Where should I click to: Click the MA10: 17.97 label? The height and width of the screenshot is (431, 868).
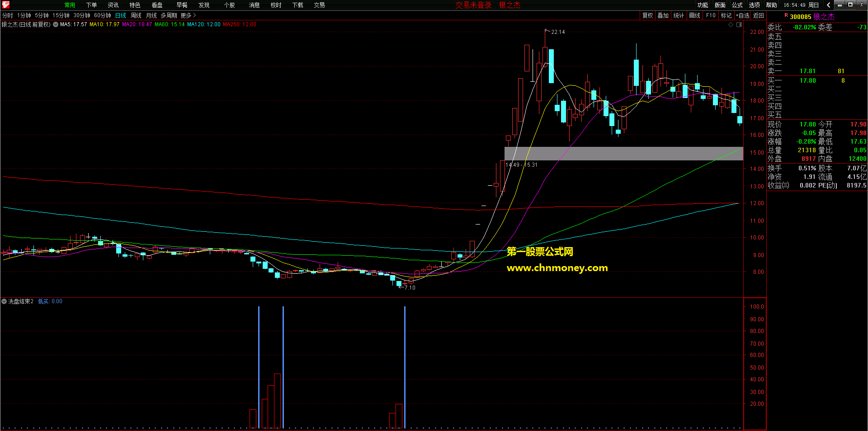[x=104, y=24]
